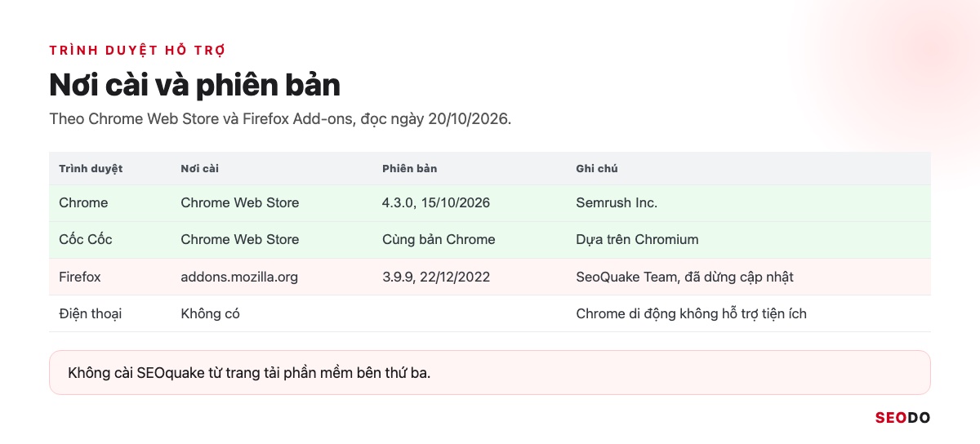
Task: Click the version "4.3.0, 15/10/2026"
Action: pos(436,202)
